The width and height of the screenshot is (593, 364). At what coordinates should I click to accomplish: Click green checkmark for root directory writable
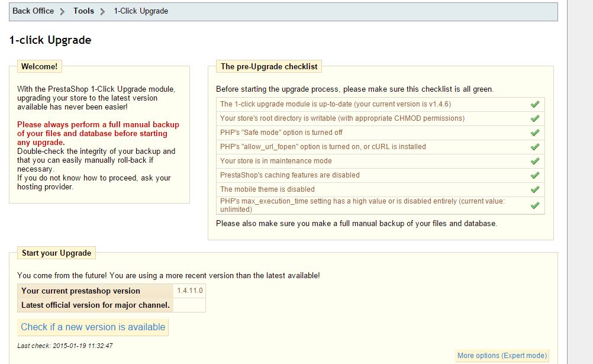pos(535,118)
